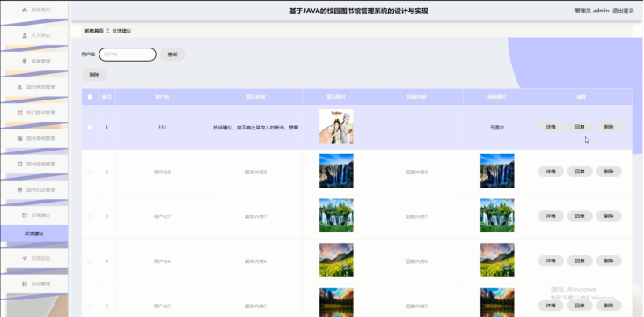Click the batch 删除 button above table
Image resolution: width=644 pixels, height=317 pixels.
(x=94, y=75)
